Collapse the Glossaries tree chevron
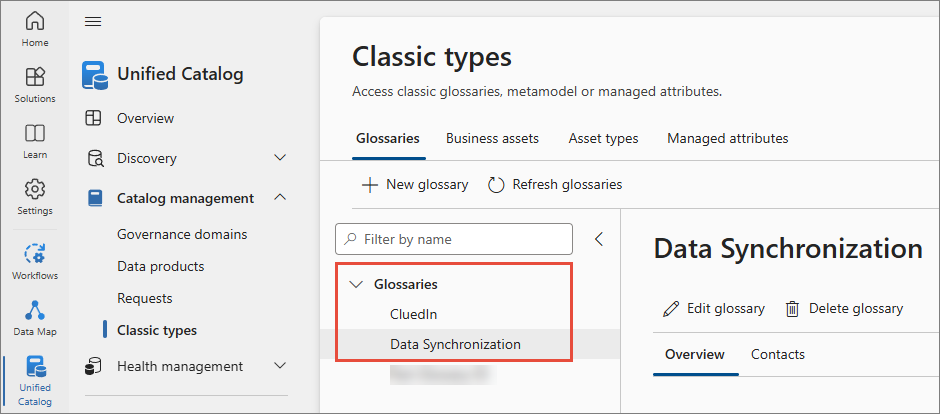This screenshot has height=414, width=940. point(357,285)
